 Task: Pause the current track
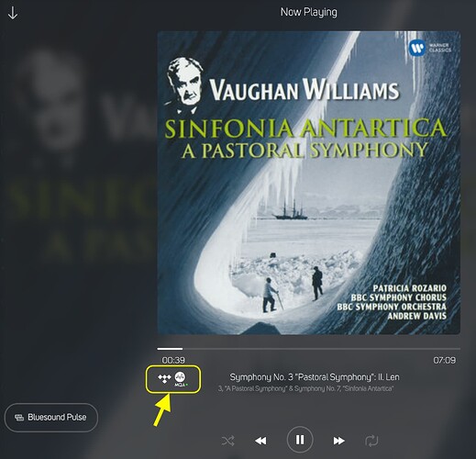tap(300, 440)
